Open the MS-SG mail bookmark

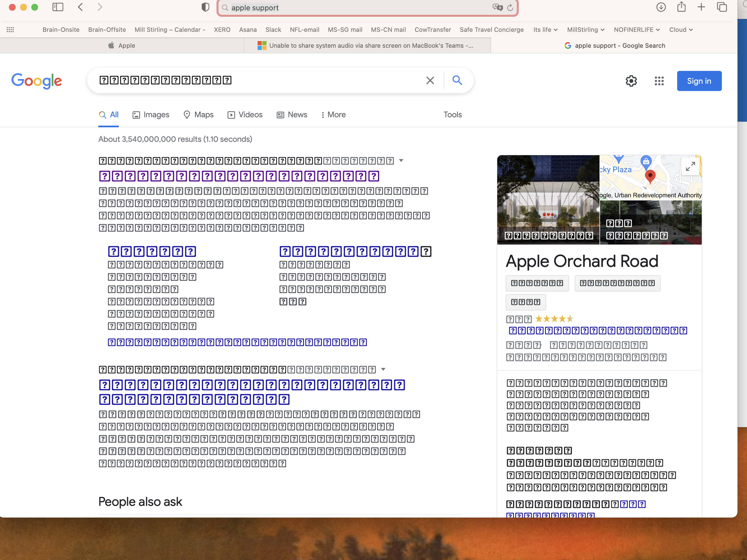(345, 30)
